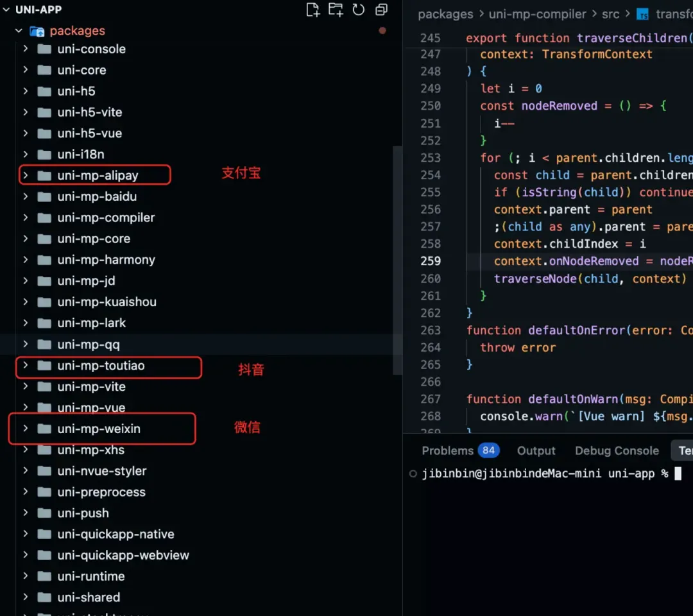Click the uni-mp-xhs folder icon
This screenshot has height=616, width=693.
tap(44, 450)
